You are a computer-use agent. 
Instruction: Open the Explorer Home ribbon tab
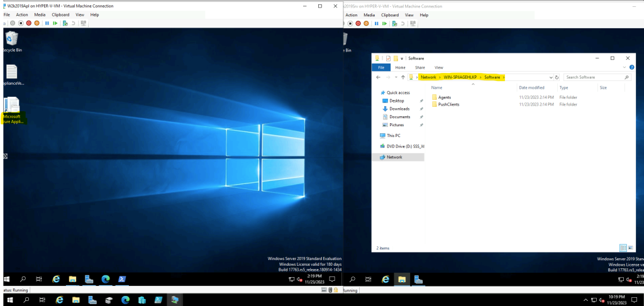[x=400, y=67]
